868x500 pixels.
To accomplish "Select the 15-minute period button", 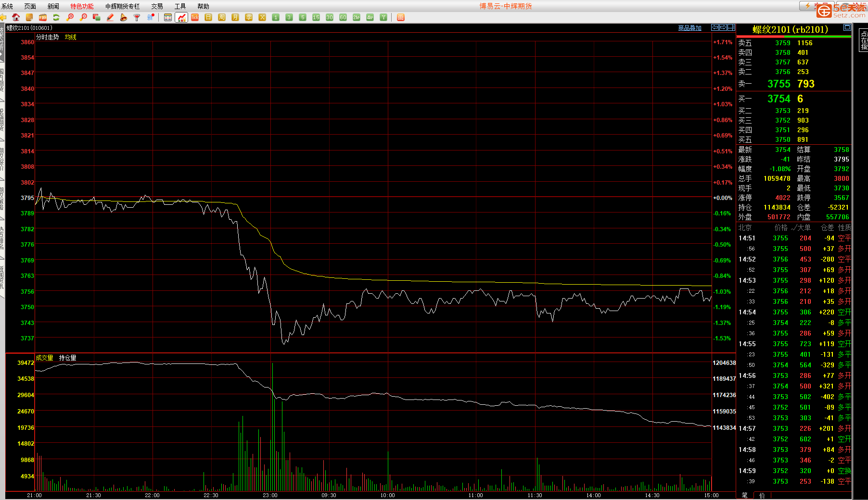I will pos(316,17).
